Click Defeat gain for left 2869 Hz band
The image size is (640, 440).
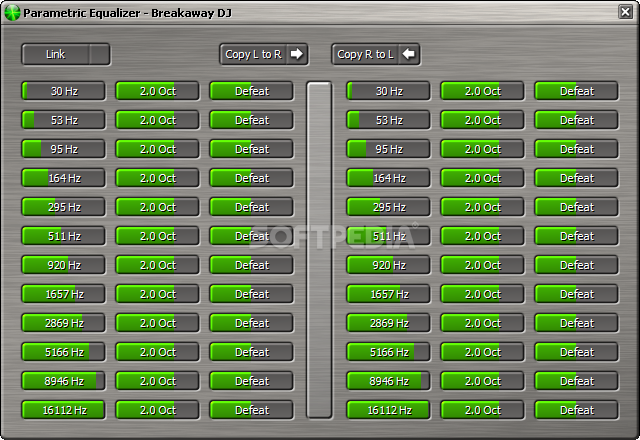(x=251, y=323)
